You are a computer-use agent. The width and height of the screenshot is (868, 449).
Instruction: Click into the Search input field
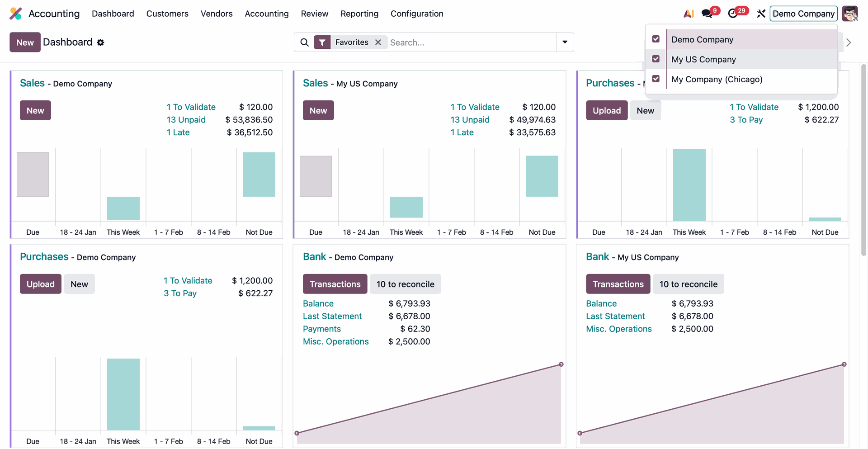tap(470, 43)
